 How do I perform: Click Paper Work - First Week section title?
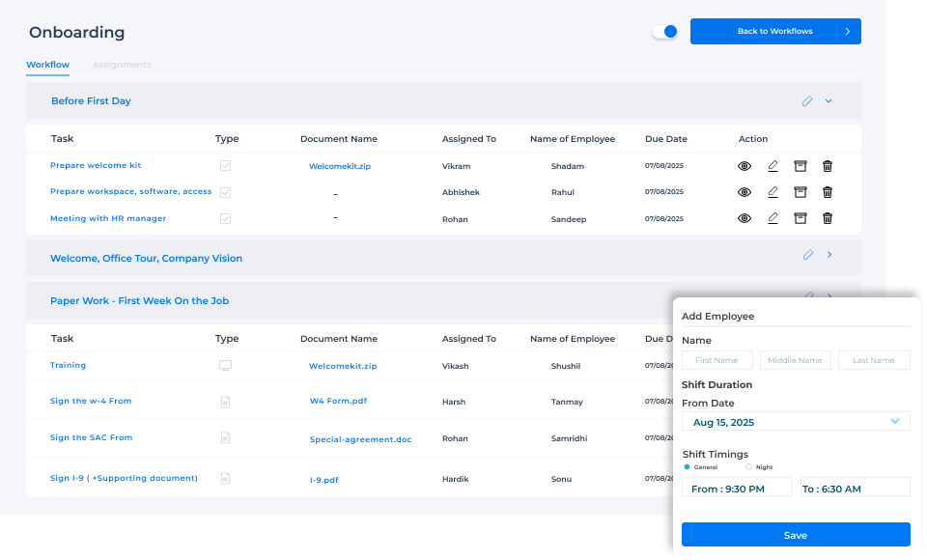139,301
